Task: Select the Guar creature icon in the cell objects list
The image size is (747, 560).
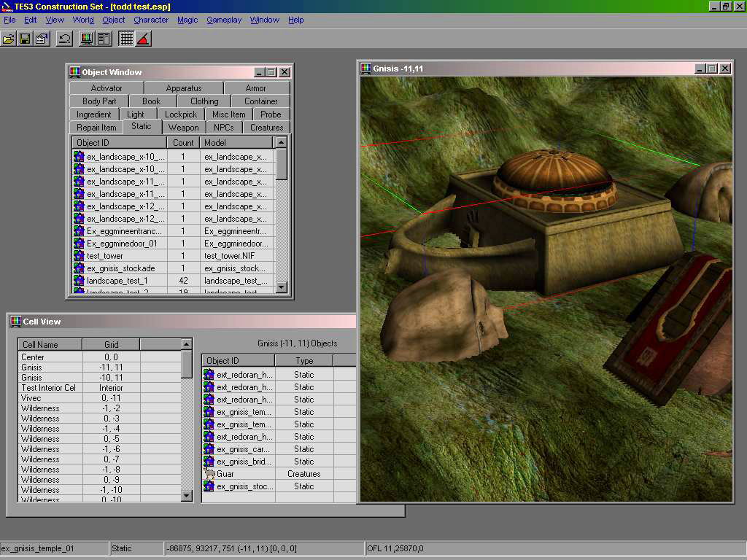Action: coord(209,474)
